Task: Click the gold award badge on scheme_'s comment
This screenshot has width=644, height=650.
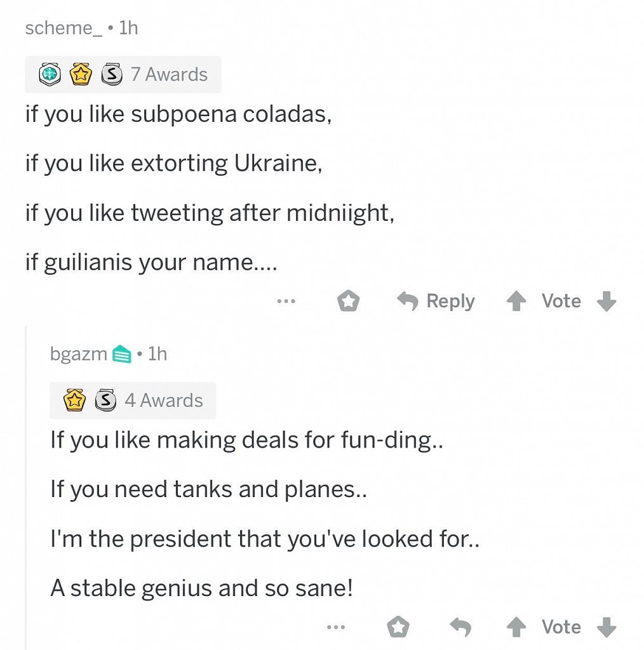Action: (80, 75)
